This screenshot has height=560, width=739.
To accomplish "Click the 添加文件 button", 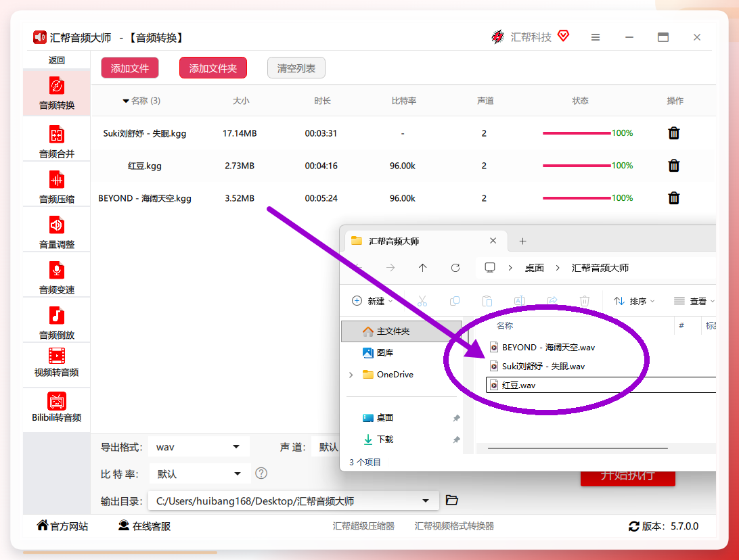I will 130,68.
